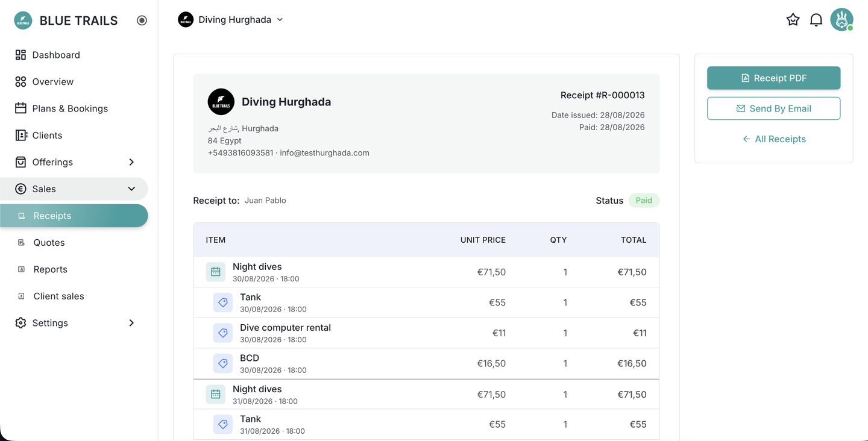Click the BCD row tag icon
Viewport: 868px width, 441px height.
click(223, 364)
